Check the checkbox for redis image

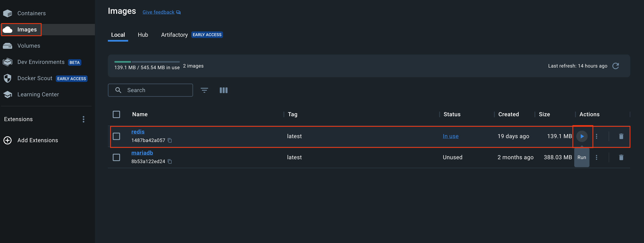click(117, 136)
